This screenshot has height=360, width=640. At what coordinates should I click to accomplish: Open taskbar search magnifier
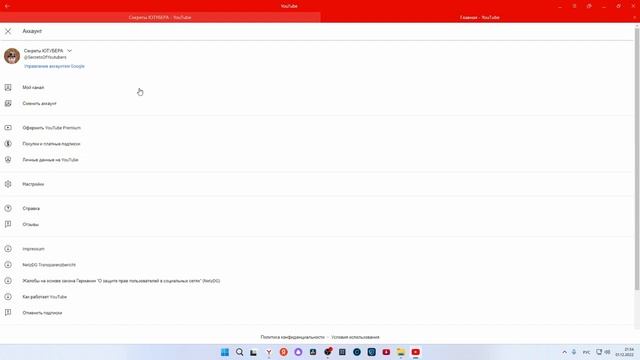coord(240,352)
